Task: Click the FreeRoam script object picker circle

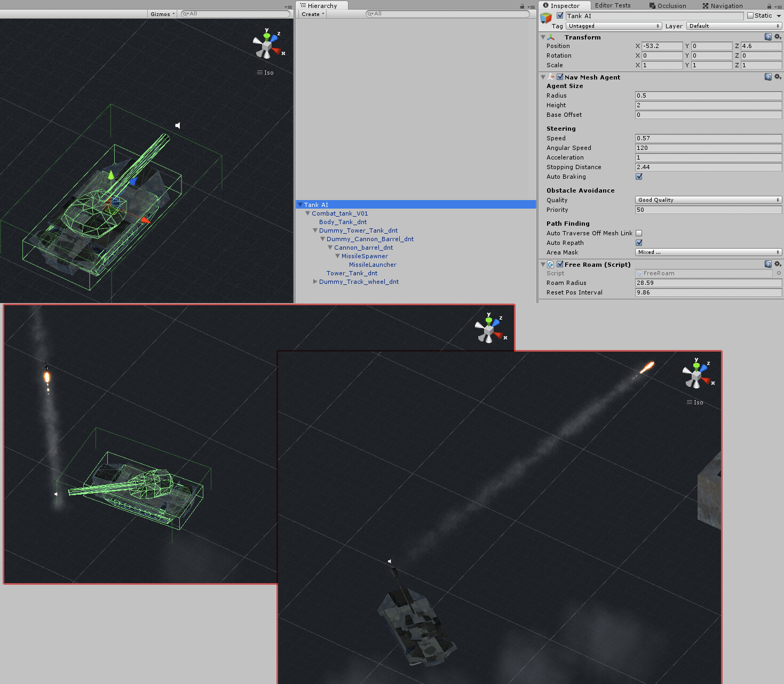Action: click(x=778, y=273)
